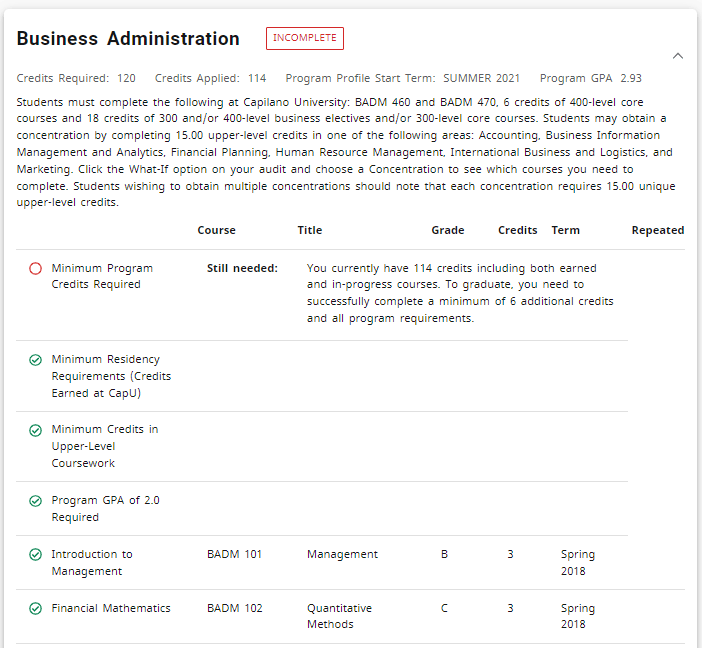Screen dimensions: 702x648
Task: Open the BADM 101 course code
Action: (x=234, y=554)
